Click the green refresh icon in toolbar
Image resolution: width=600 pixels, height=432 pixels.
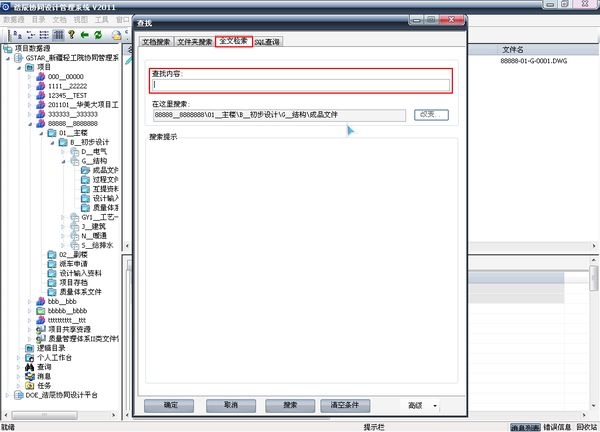99,35
